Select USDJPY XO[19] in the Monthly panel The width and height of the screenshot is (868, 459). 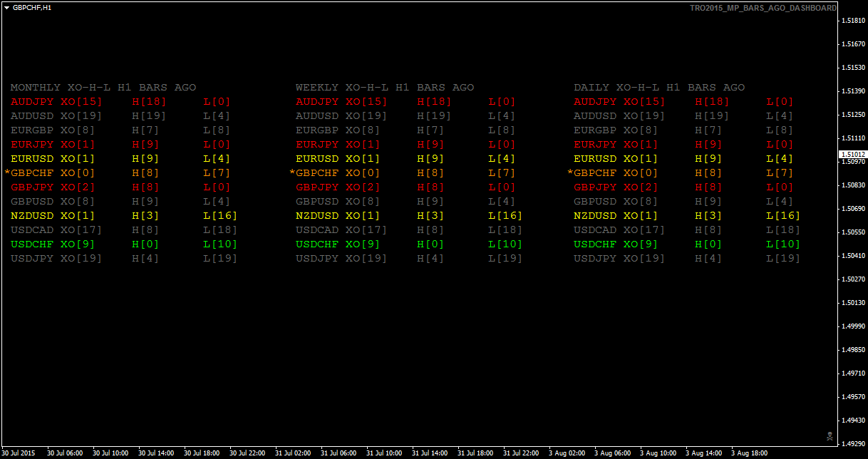[57, 259]
